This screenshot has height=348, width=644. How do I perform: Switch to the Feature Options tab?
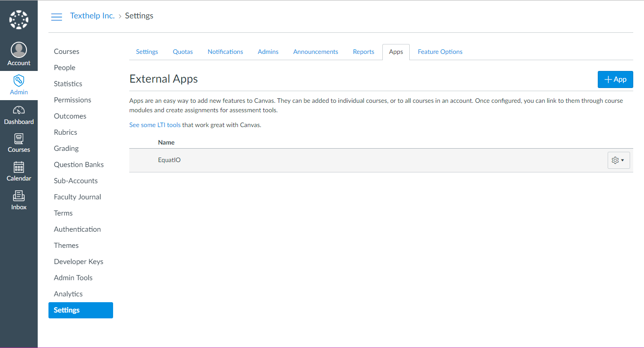(x=440, y=52)
